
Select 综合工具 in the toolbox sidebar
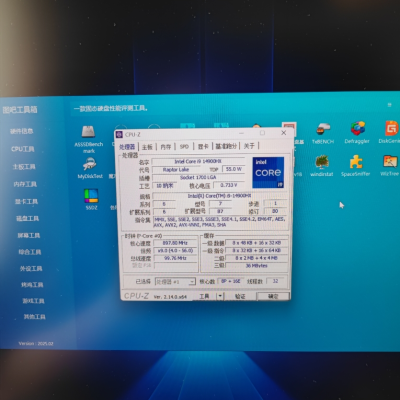[x=30, y=252]
